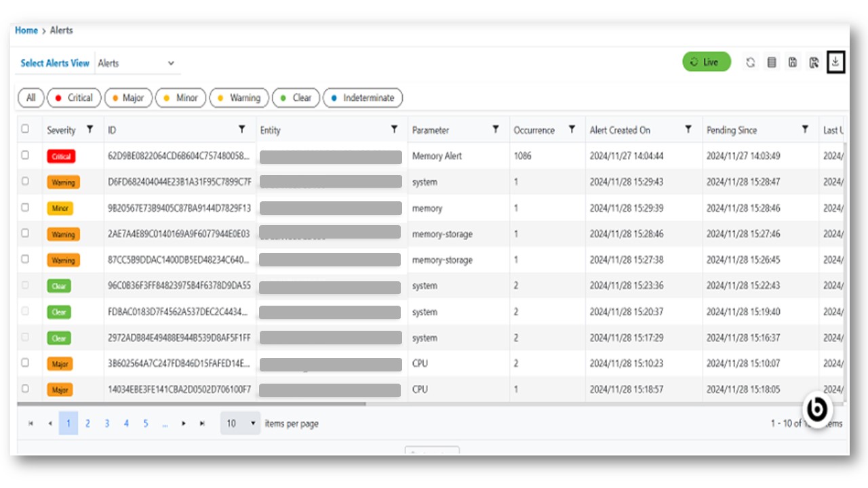Click the table's horizontal scrollbar
This screenshot has width=868, height=488.
click(191, 404)
